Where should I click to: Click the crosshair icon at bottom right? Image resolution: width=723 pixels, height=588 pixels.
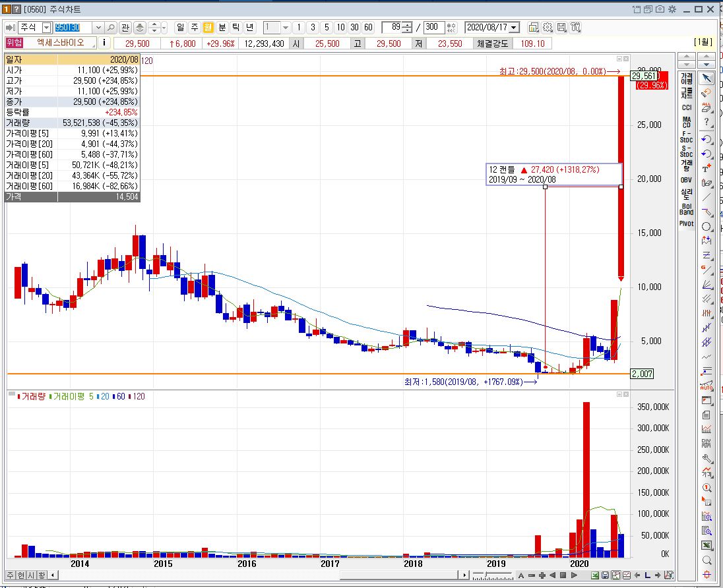pyautogui.click(x=707, y=575)
